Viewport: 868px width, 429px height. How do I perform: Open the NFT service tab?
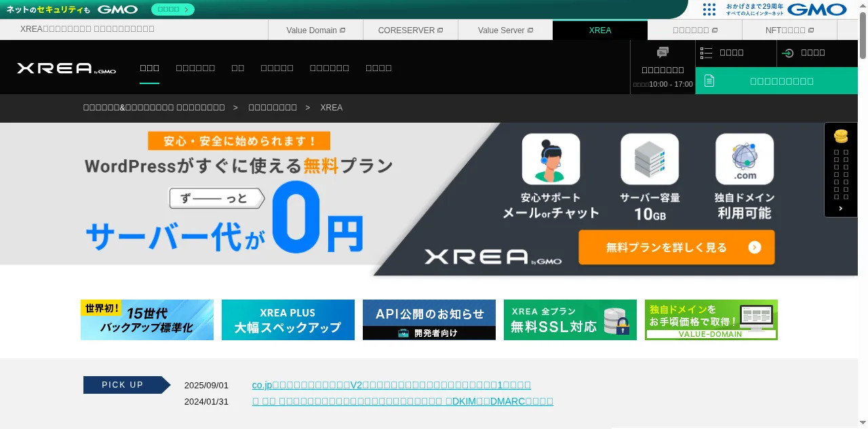[790, 30]
